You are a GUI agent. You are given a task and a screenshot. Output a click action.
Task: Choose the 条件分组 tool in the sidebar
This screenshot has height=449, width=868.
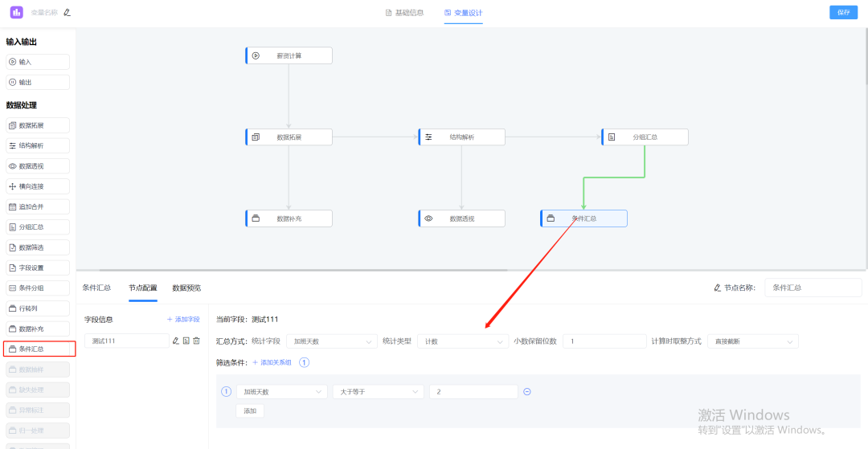[38, 288]
